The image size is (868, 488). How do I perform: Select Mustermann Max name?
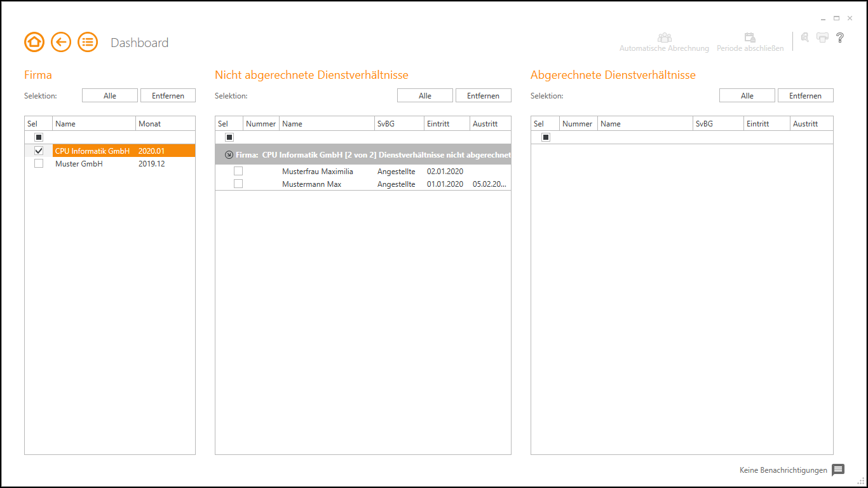coord(312,184)
